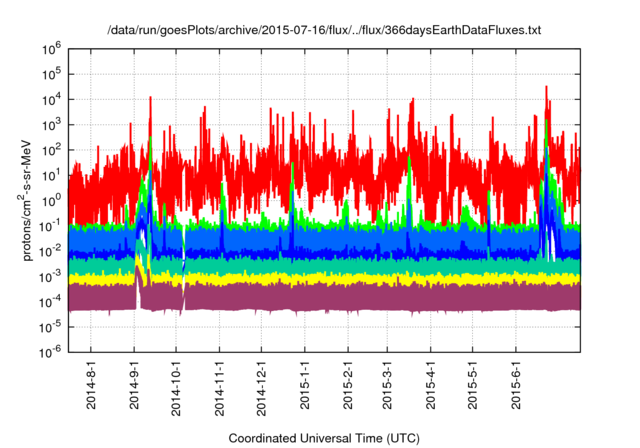This screenshot has height=448, width=640.
Task: Click the 2015-1-1 date tick label
Action: (x=305, y=385)
